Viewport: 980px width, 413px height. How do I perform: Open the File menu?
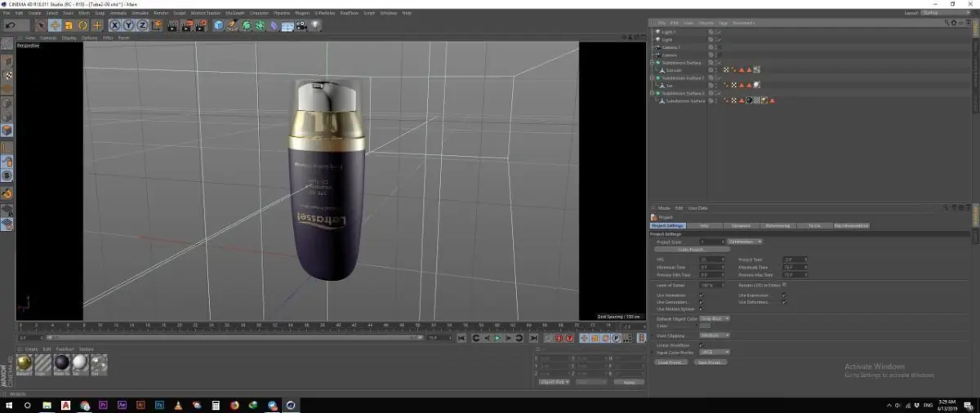(x=7, y=13)
